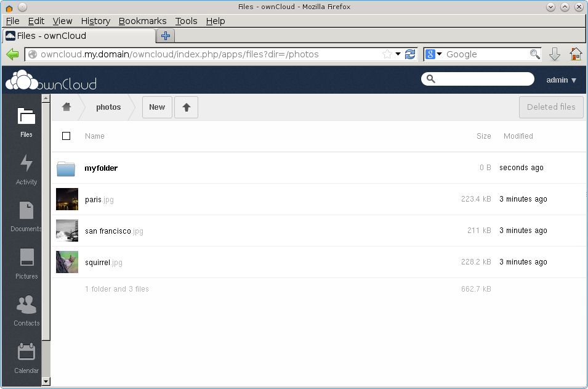The image size is (588, 389).
Task: Click the Deleted files button
Action: (x=551, y=107)
